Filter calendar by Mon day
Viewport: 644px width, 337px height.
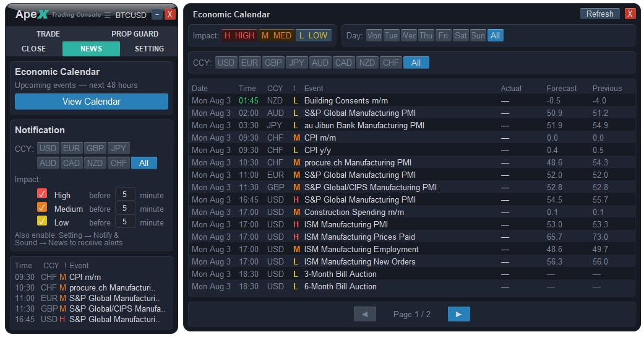point(374,35)
